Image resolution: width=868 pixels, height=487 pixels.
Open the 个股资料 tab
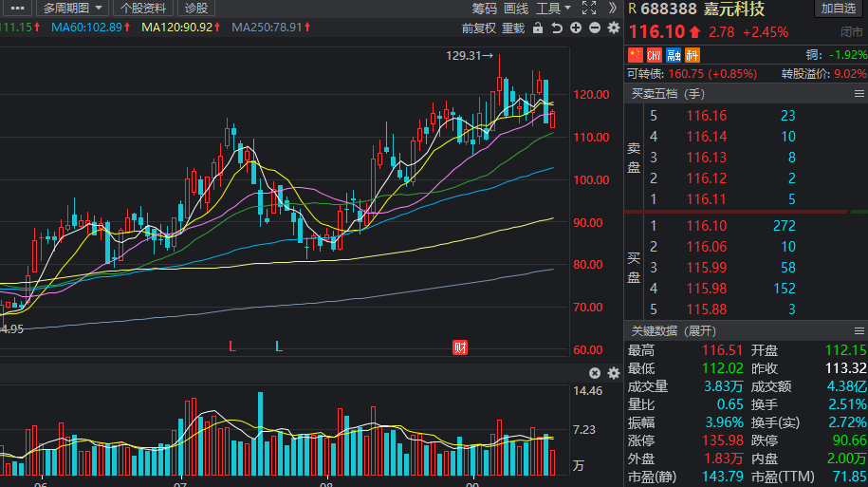(144, 9)
